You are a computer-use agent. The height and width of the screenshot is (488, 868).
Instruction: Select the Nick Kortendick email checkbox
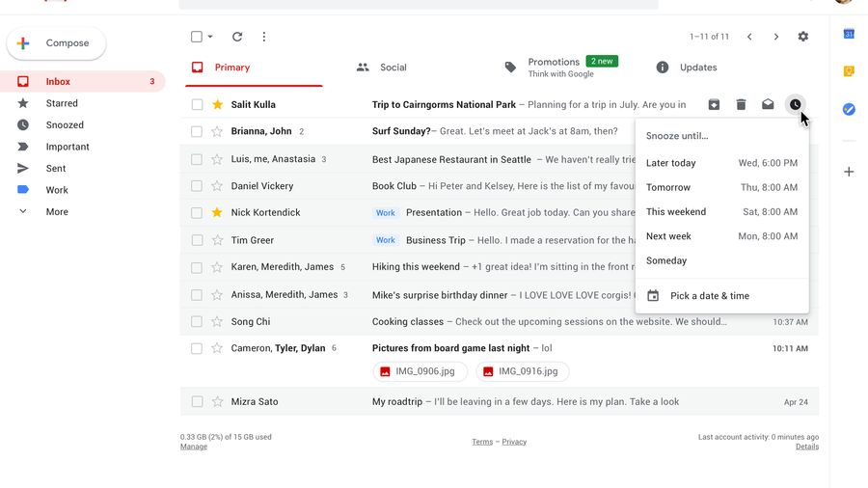tap(197, 212)
